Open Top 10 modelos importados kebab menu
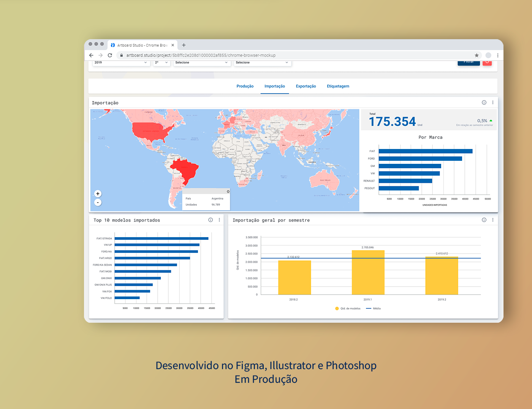Screen dimensions: 532x409 (x=219, y=220)
